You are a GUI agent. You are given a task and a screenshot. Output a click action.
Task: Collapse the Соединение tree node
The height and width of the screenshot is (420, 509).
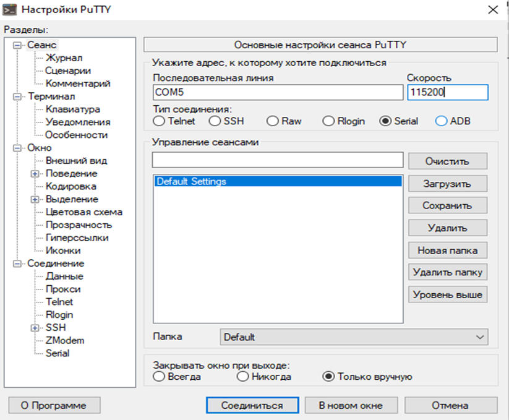(x=17, y=264)
